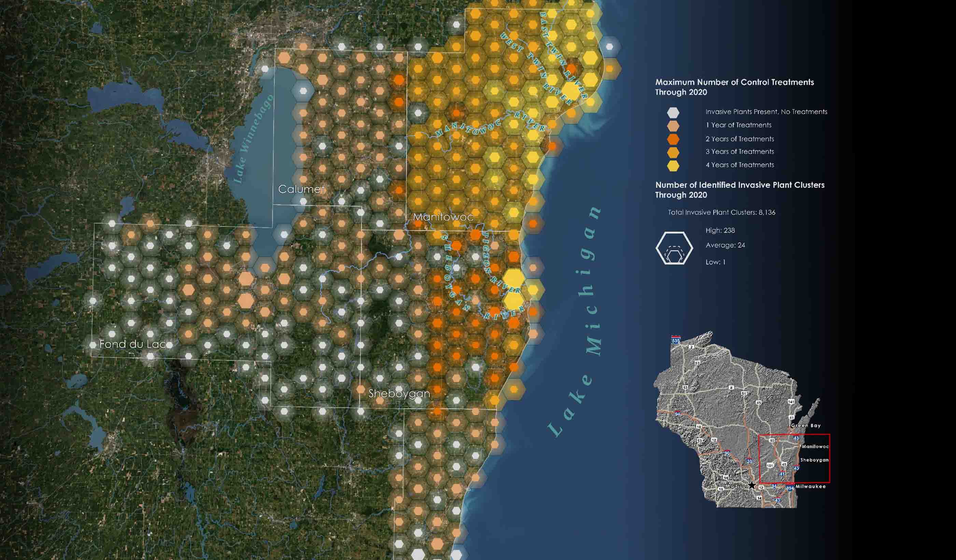Click the 'Green Bay' label on inset map
956x560 pixels.
805,426
